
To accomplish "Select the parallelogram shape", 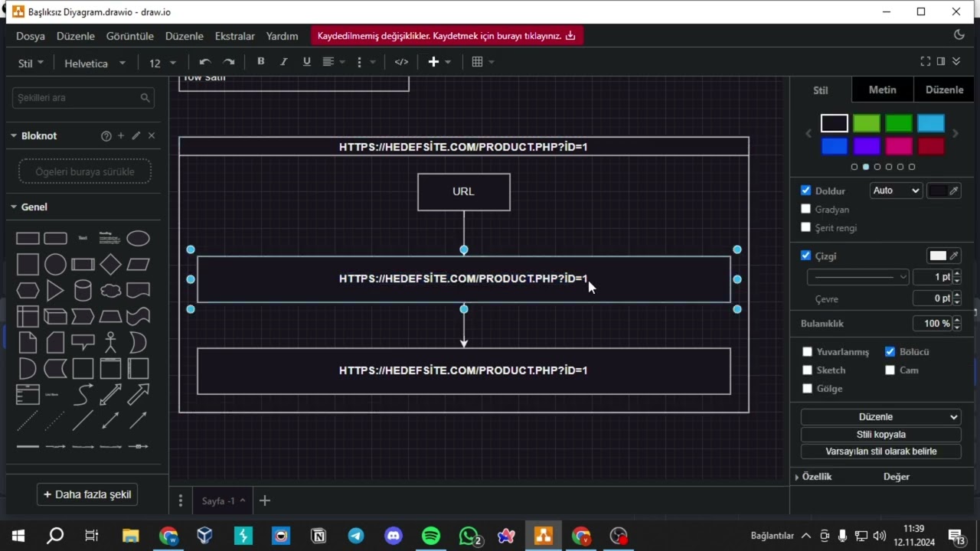I will (138, 265).
